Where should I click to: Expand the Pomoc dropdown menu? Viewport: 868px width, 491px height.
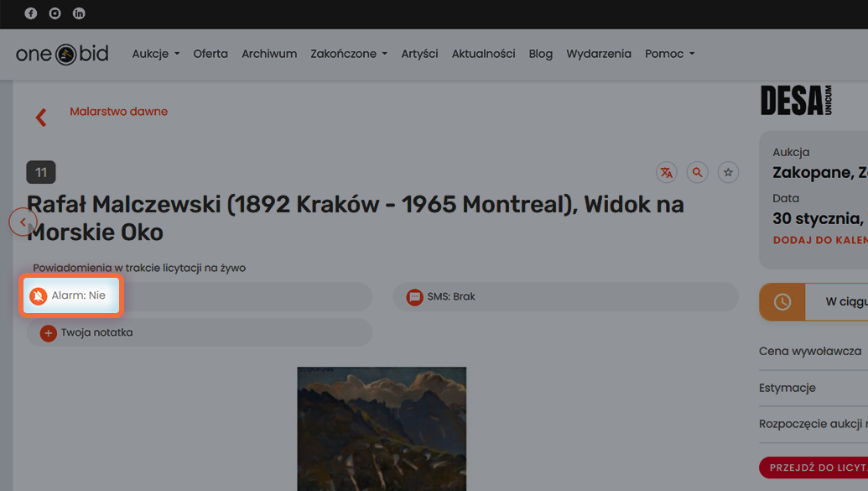point(670,54)
